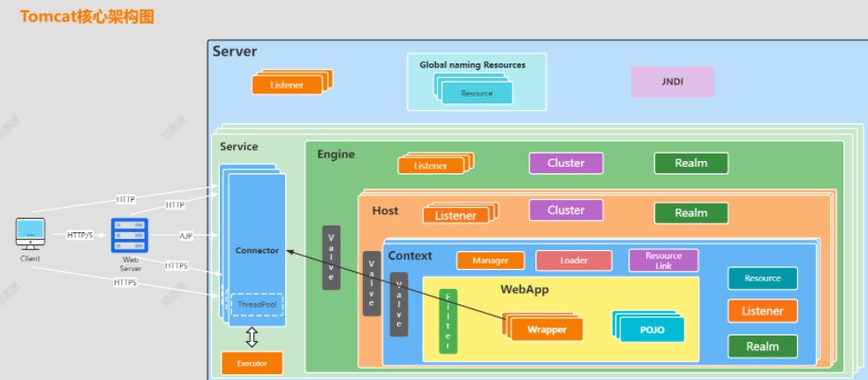Click the Valve bar inside Context

(x=399, y=304)
